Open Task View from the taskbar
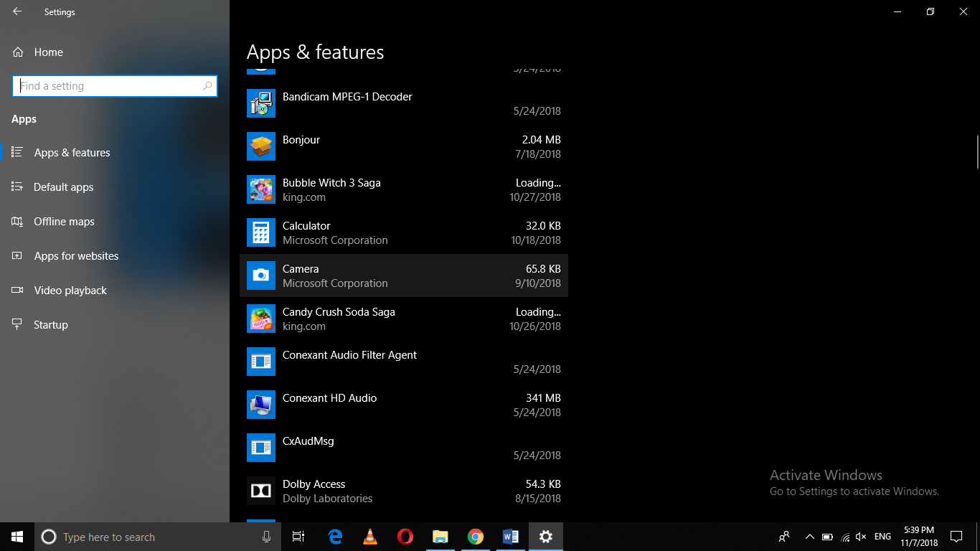The image size is (980, 551). point(298,537)
